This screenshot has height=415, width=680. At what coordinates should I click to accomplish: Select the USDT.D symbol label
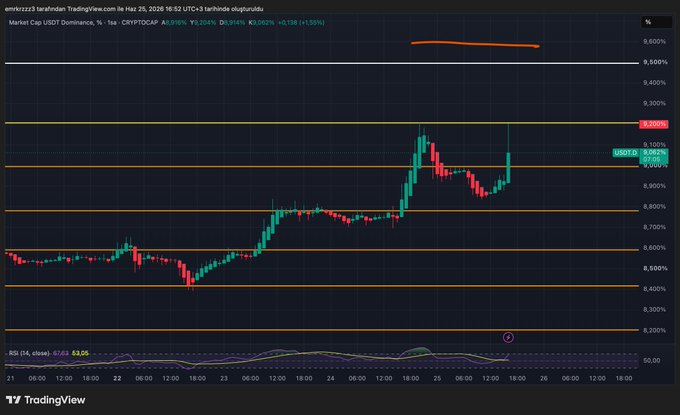point(625,153)
